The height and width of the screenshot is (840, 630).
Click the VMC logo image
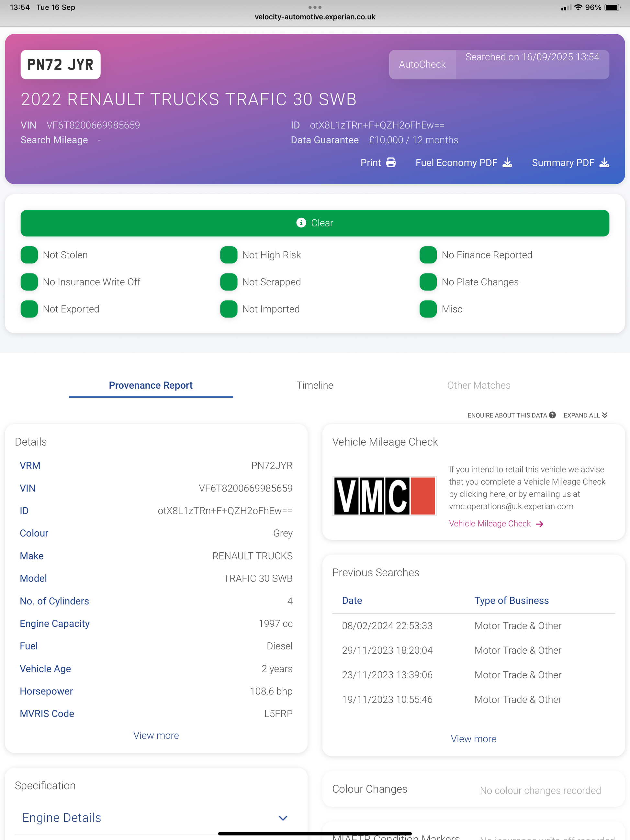click(384, 496)
